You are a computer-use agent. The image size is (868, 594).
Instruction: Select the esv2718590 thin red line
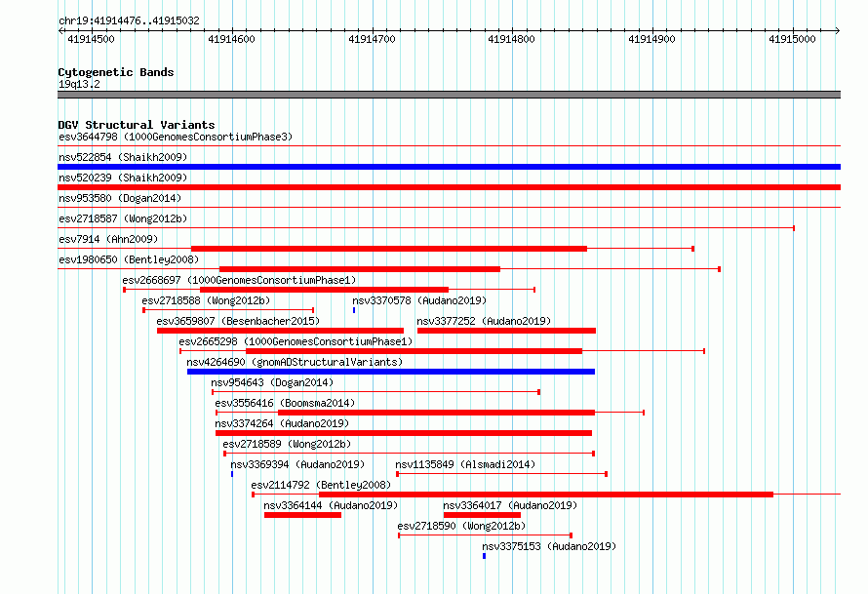coord(485,535)
